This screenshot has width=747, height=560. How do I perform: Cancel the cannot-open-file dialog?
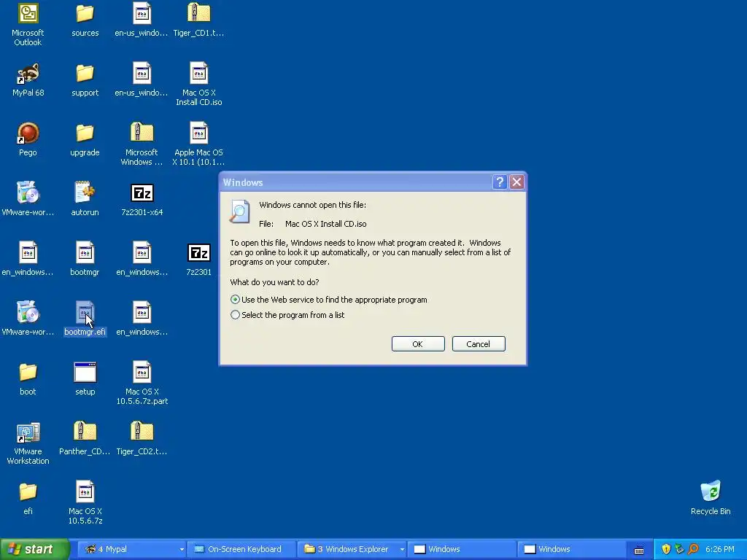point(479,344)
